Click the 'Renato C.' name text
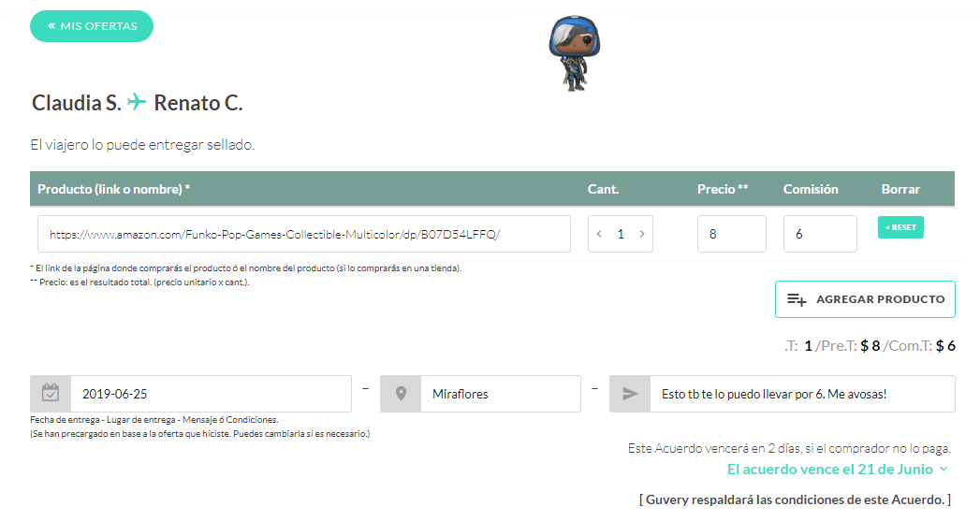Image resolution: width=980 pixels, height=521 pixels. pos(198,103)
